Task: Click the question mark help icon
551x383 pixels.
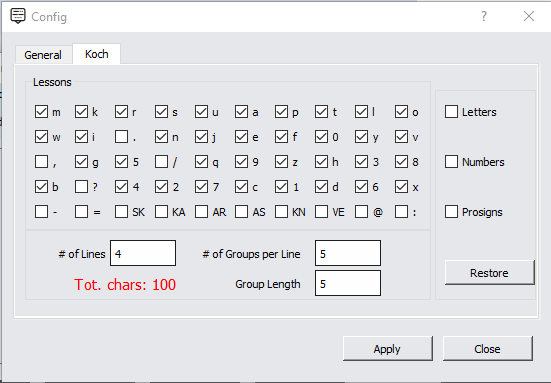Action: tap(484, 16)
